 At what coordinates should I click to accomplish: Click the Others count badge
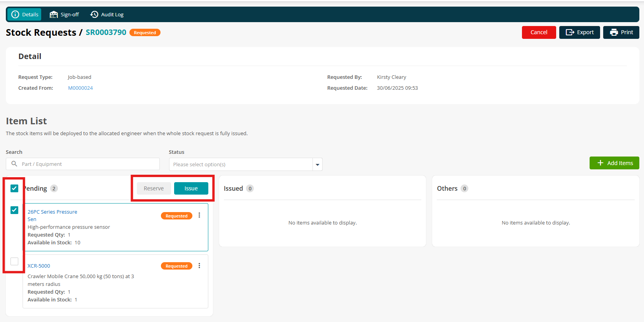(x=464, y=188)
